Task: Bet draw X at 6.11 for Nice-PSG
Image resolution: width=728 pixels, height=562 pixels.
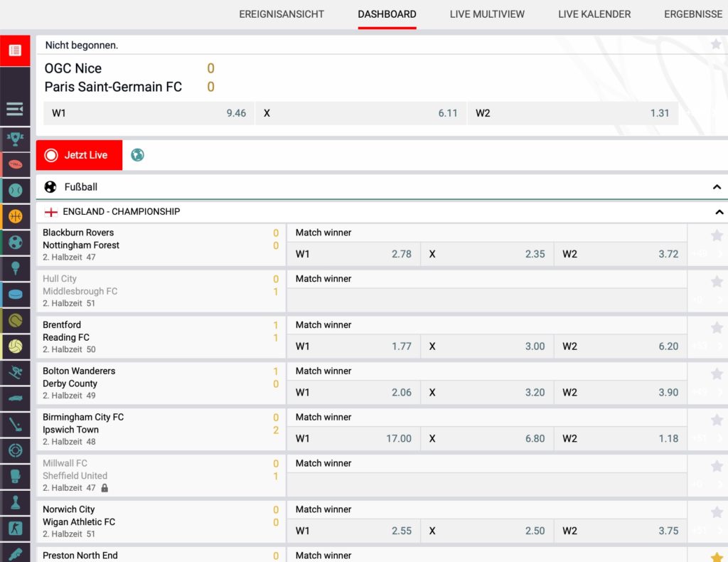Action: click(360, 113)
